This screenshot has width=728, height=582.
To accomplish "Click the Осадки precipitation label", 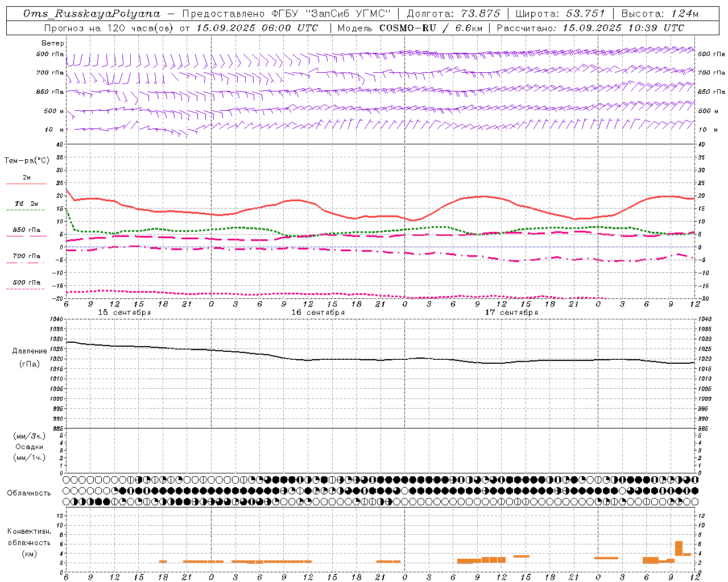I will pyautogui.click(x=30, y=447).
